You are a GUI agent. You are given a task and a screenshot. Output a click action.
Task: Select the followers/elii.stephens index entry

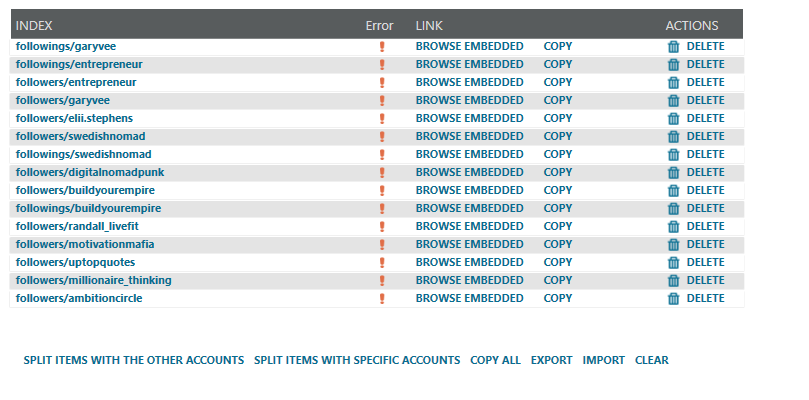[74, 119]
